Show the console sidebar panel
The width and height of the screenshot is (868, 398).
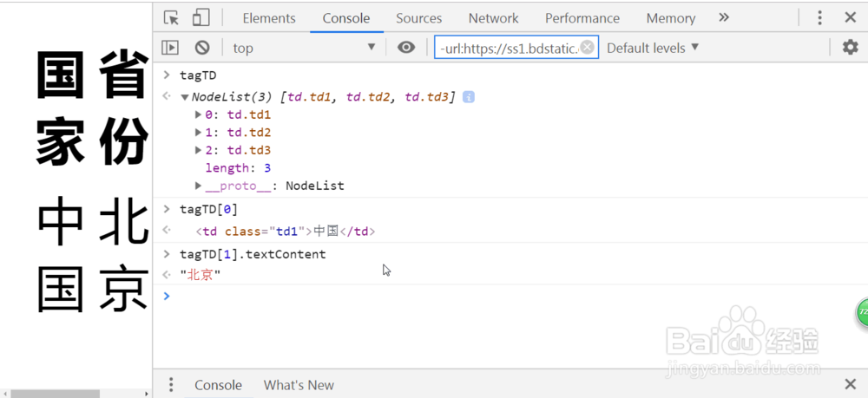point(171,48)
